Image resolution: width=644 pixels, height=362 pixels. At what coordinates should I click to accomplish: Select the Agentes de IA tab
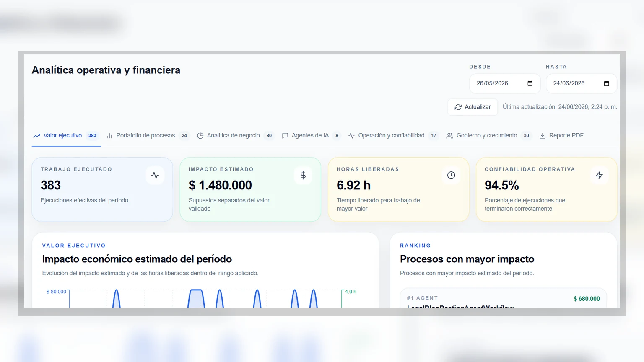click(x=311, y=135)
